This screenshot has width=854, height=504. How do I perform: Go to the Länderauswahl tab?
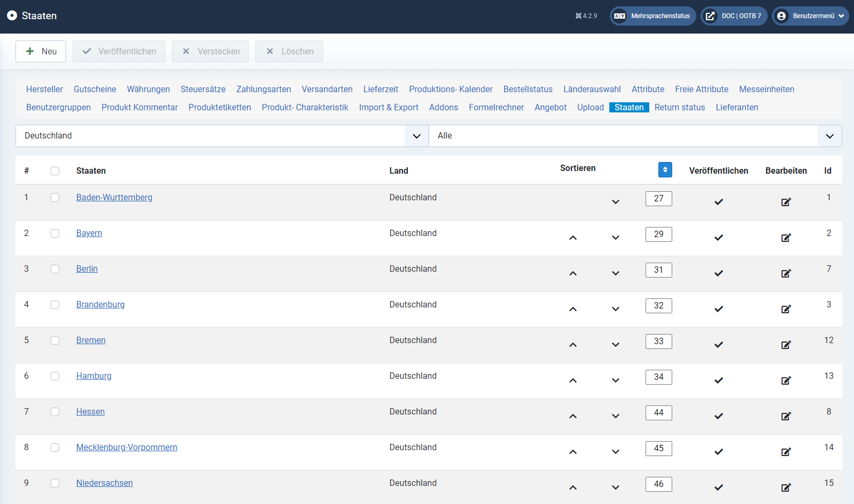tap(592, 89)
